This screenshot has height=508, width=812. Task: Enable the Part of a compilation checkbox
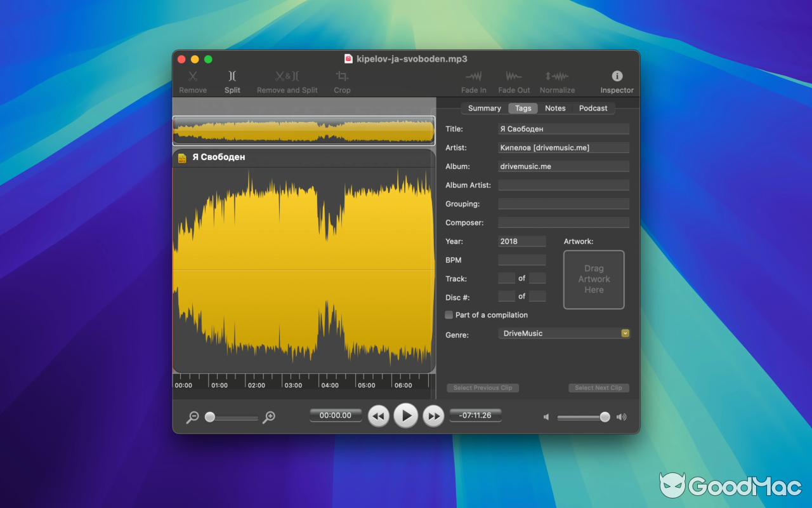pos(449,314)
